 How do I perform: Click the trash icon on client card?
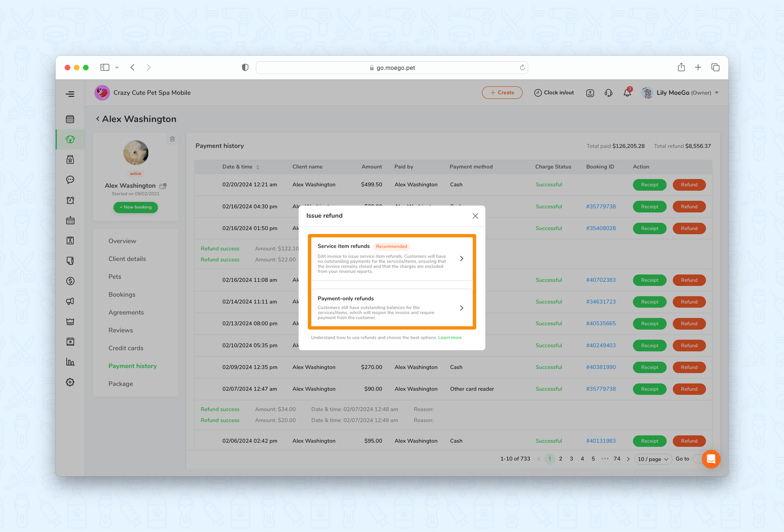(172, 139)
